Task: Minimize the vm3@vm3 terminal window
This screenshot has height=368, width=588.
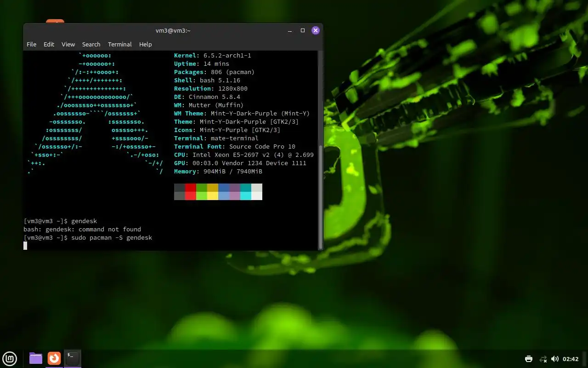Action: click(x=290, y=30)
